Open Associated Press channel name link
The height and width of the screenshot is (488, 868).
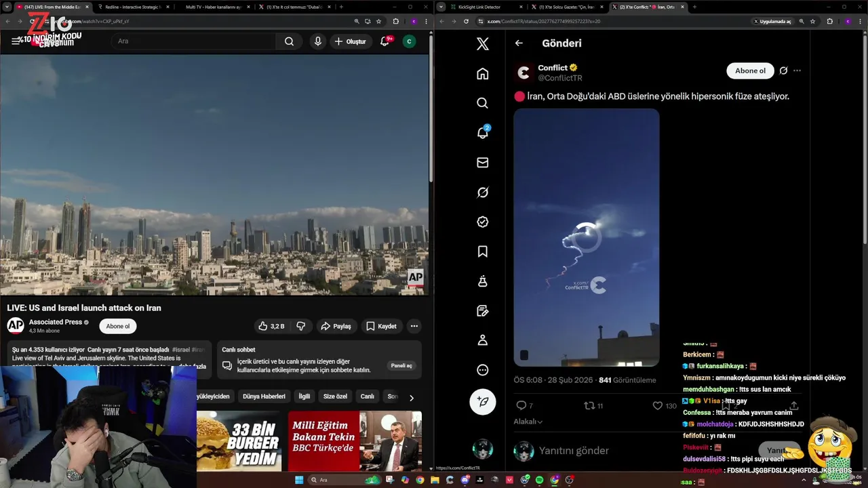coord(56,322)
